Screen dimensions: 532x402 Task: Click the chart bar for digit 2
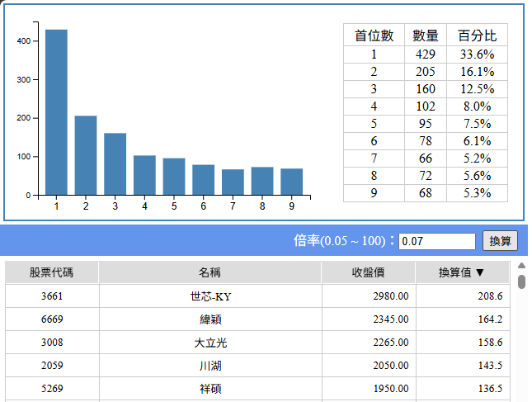click(x=86, y=155)
